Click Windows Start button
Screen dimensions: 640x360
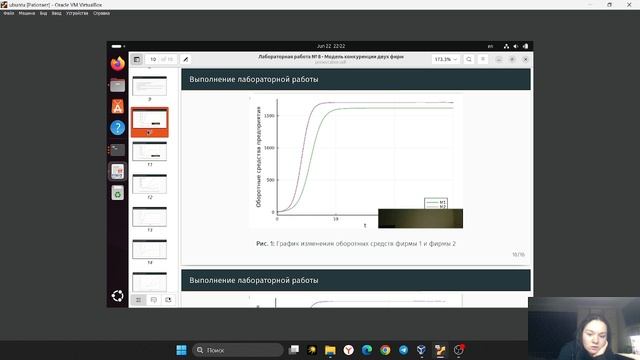pos(182,350)
